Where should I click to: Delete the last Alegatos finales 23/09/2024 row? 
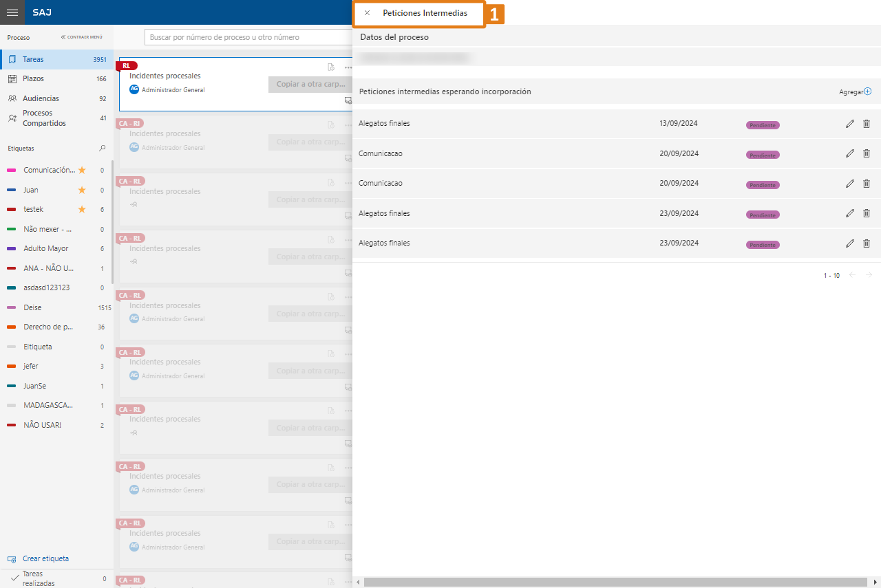867,243
